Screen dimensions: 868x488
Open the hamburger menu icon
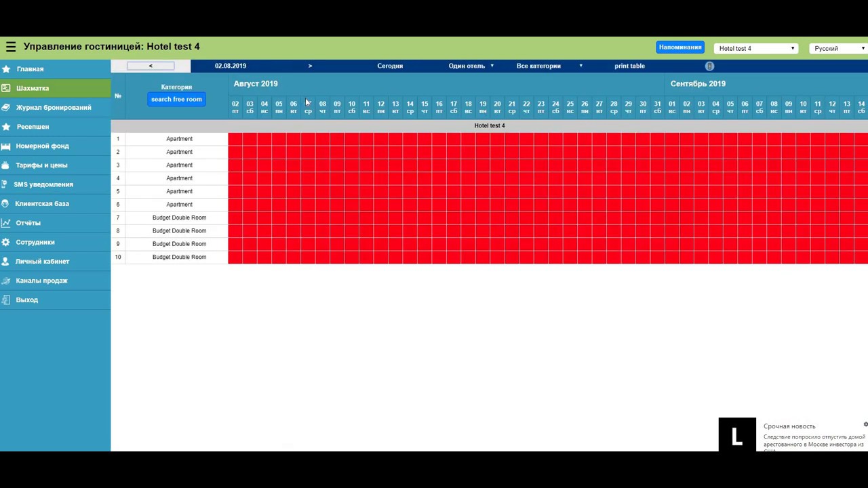(11, 47)
